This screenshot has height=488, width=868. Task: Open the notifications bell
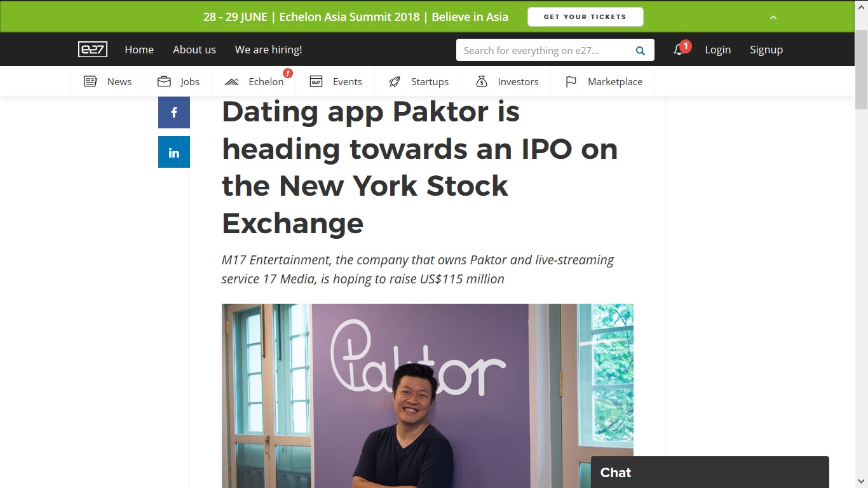[x=679, y=50]
